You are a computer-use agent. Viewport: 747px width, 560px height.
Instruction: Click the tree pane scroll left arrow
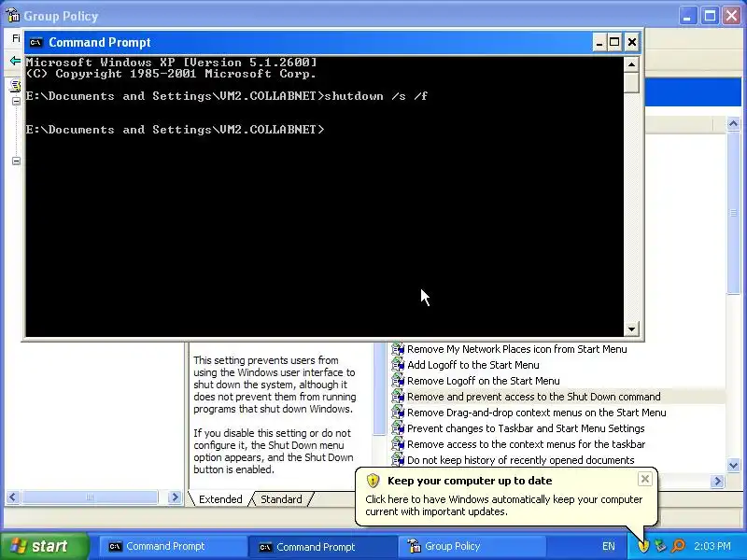click(12, 497)
